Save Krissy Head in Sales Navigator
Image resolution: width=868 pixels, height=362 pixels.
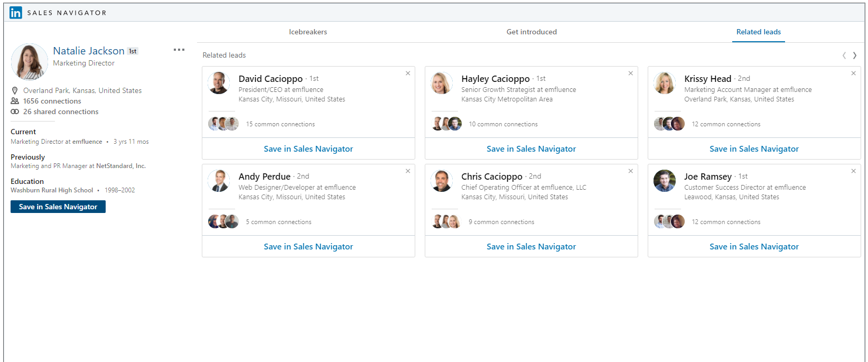click(x=754, y=149)
